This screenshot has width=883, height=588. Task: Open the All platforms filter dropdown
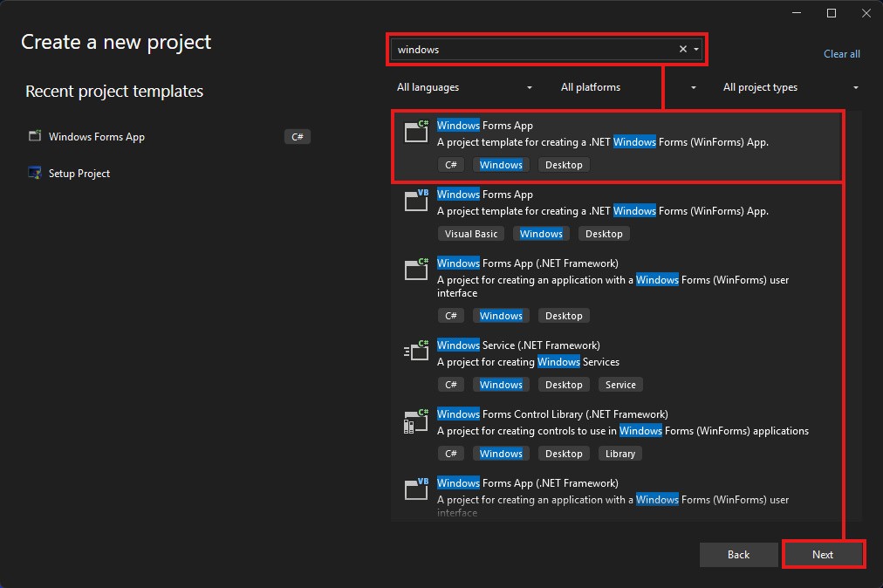point(628,87)
